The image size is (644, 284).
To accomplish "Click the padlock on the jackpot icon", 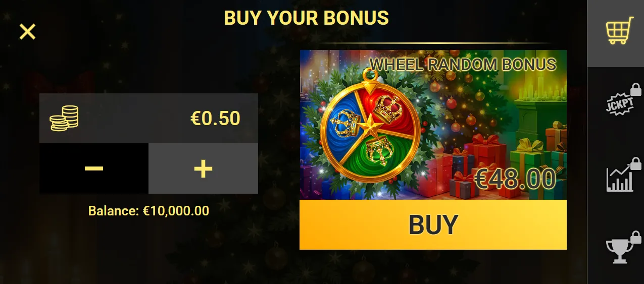I will tap(636, 89).
